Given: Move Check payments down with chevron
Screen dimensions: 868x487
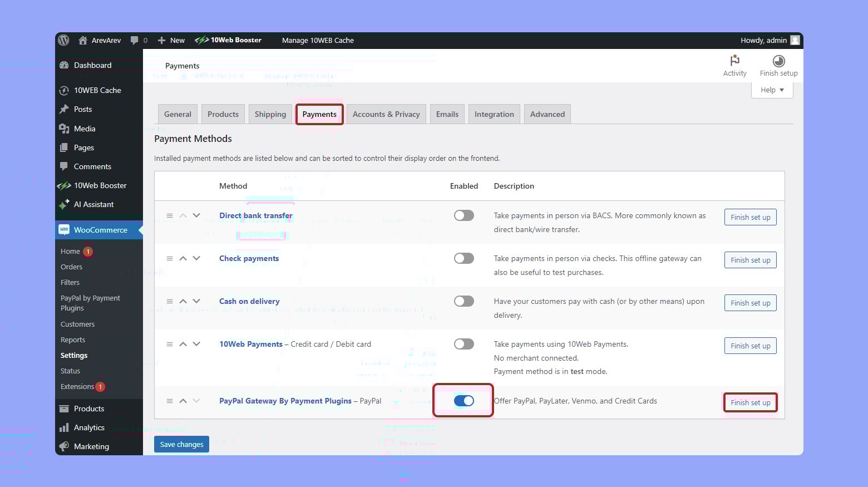Looking at the screenshot, I should [x=196, y=258].
